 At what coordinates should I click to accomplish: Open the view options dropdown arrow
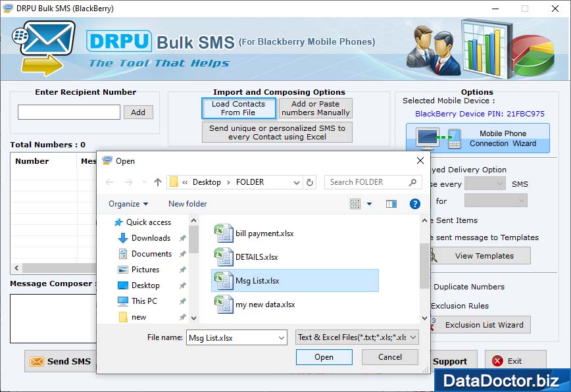[x=369, y=204]
